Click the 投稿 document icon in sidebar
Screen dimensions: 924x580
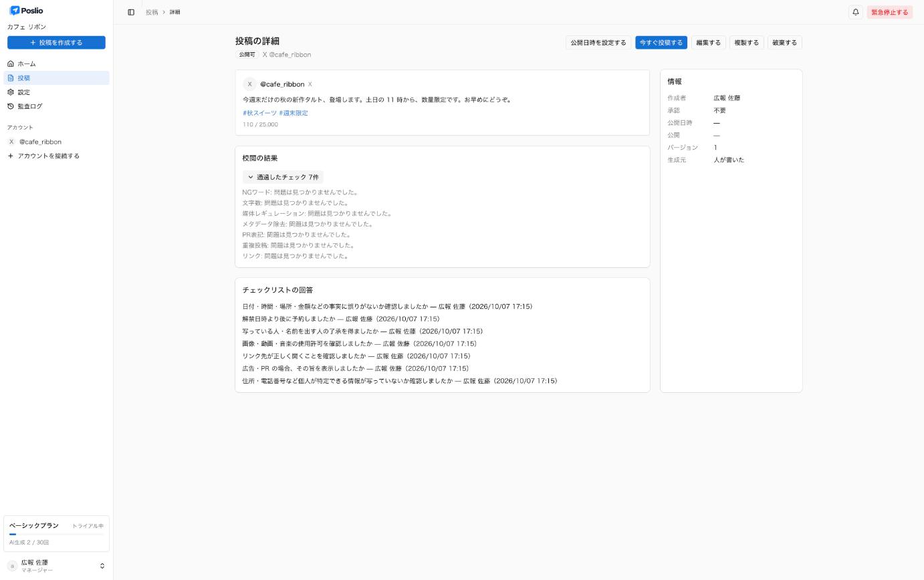(x=11, y=78)
